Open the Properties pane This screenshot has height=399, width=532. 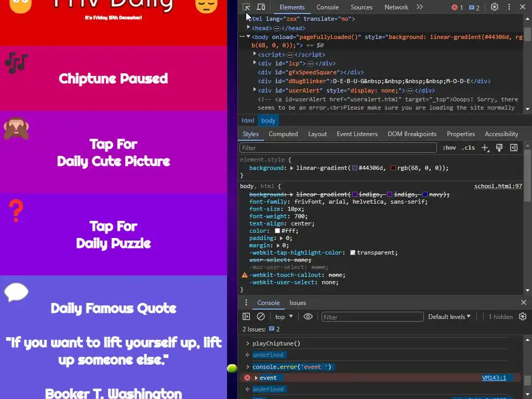click(461, 134)
